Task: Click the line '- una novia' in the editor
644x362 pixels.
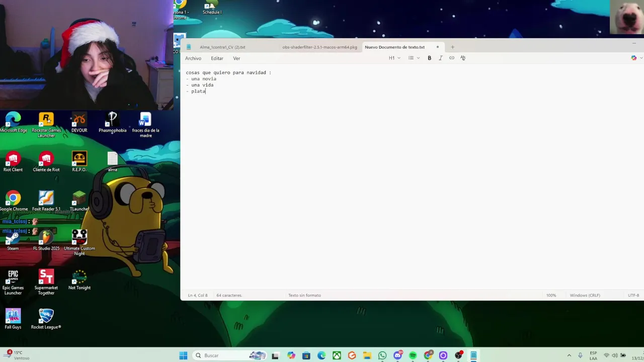Action: [x=201, y=79]
